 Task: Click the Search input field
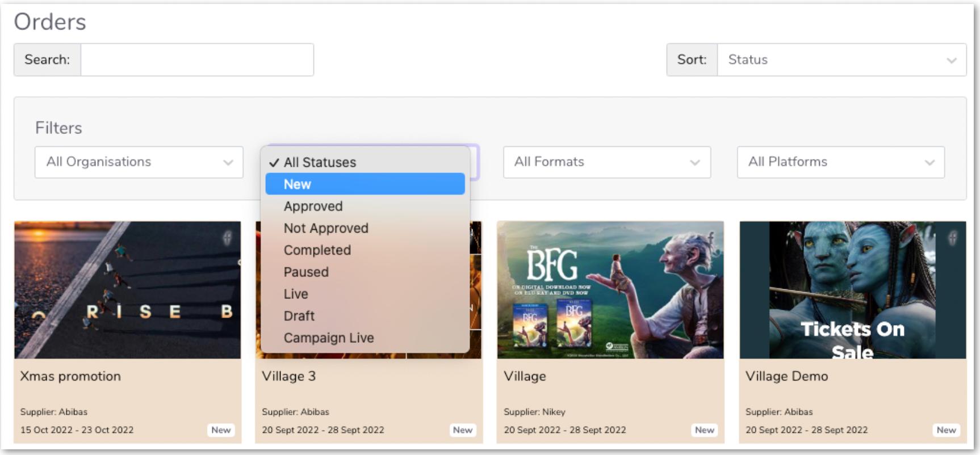(x=197, y=60)
